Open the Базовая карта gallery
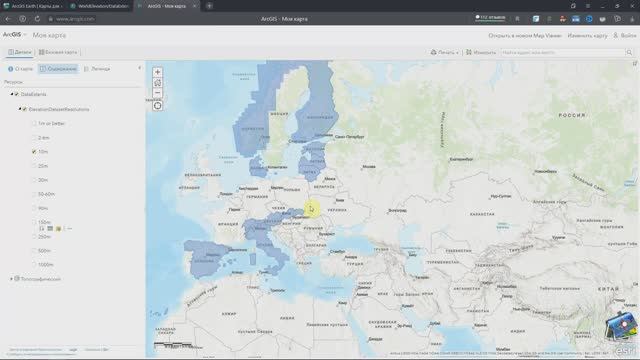The width and height of the screenshot is (640, 360). (x=58, y=52)
